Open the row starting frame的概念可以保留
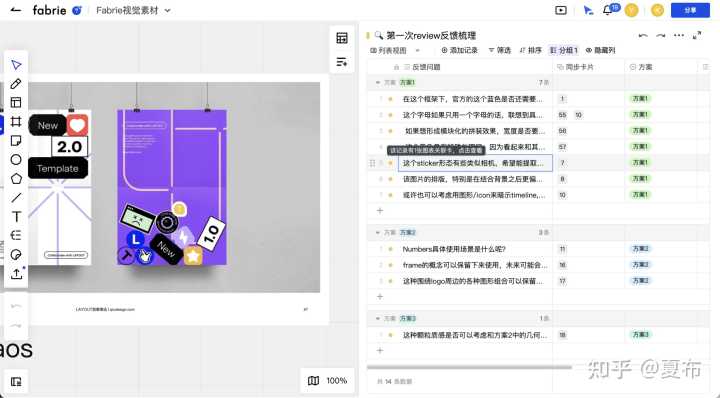 475,265
